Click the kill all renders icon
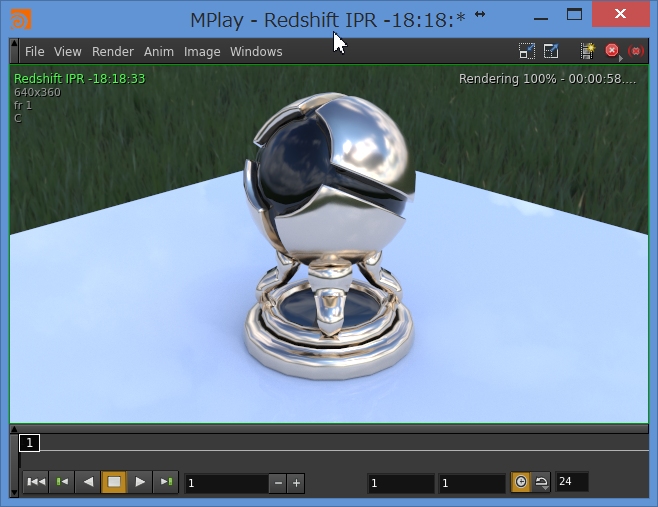 coord(636,51)
